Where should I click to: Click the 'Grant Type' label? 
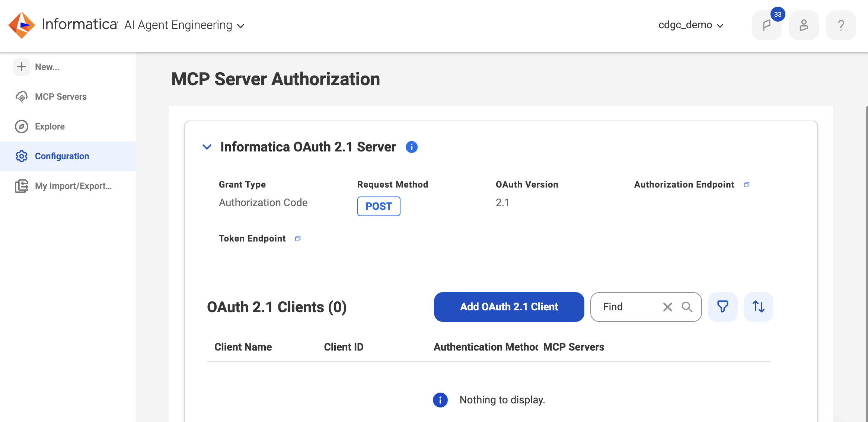tap(242, 185)
